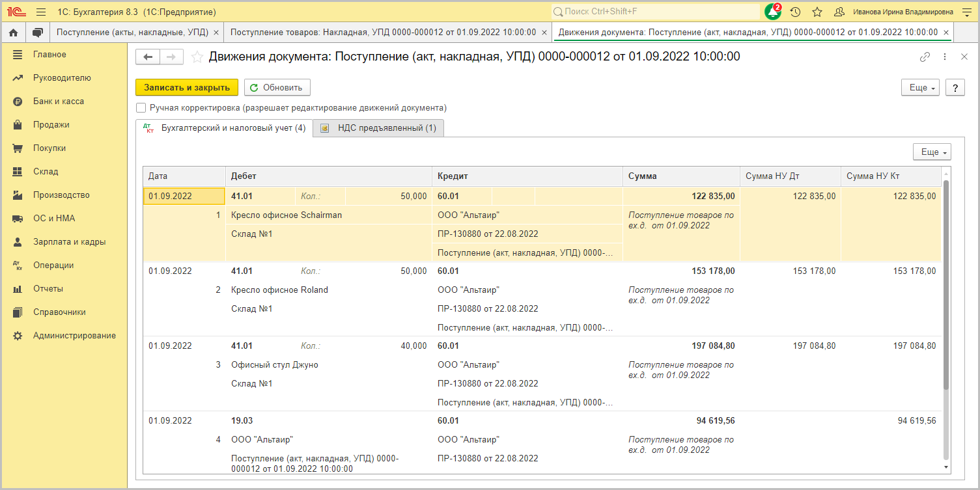Viewport: 980px width, 490px height.
Task: Select Кресло офисное Schairman cell
Action: pos(329,215)
